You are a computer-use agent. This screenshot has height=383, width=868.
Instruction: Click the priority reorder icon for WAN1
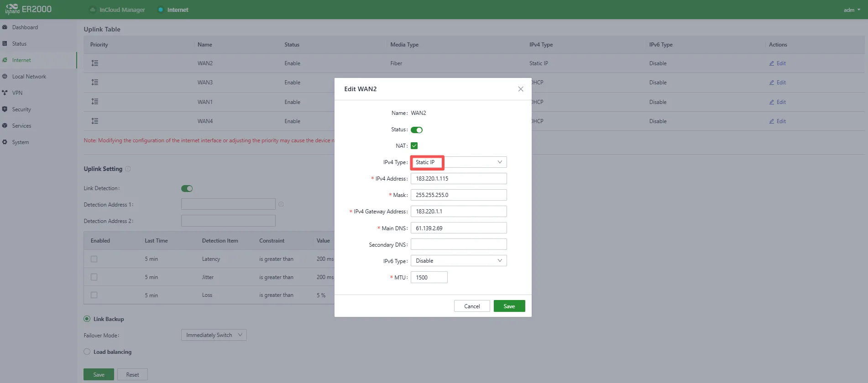click(94, 102)
